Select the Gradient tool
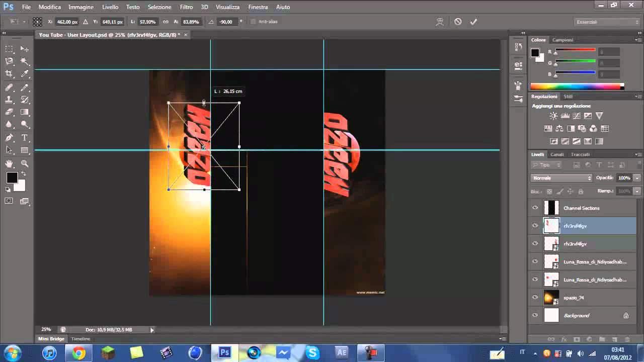 point(24,112)
